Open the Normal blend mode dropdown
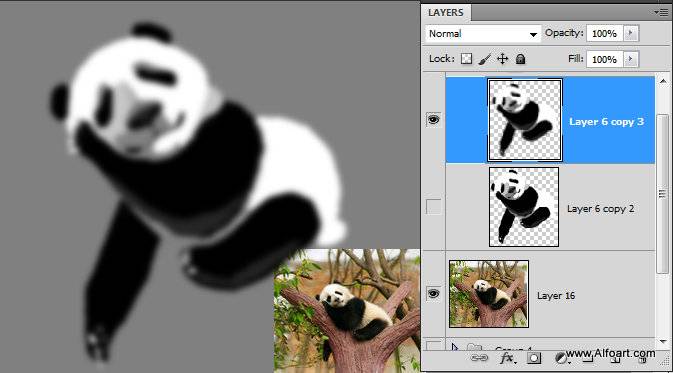The image size is (673, 373). tap(483, 33)
